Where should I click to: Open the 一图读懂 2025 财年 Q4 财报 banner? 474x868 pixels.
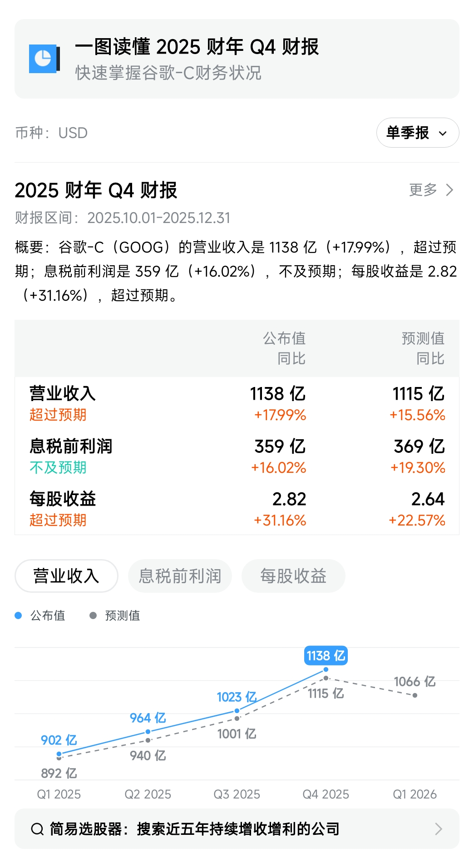click(237, 59)
